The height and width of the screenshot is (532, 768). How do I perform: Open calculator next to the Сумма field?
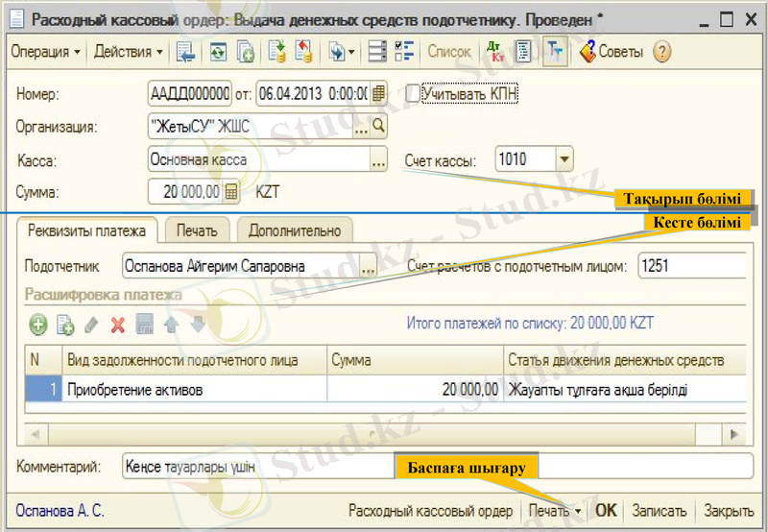tap(230, 192)
